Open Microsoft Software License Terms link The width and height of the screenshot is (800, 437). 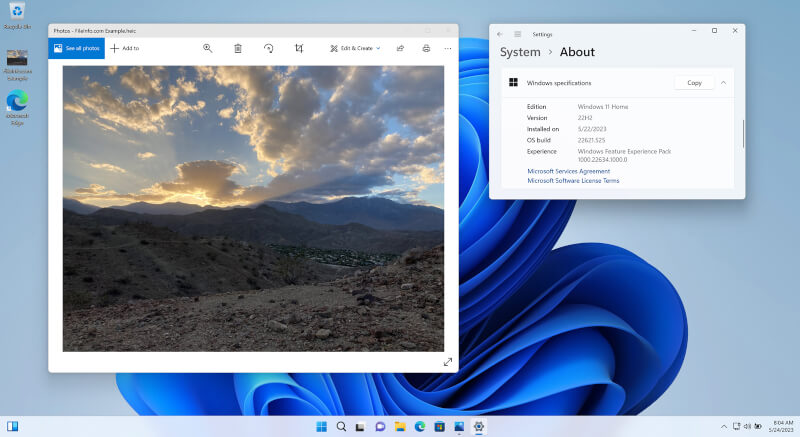tap(573, 181)
